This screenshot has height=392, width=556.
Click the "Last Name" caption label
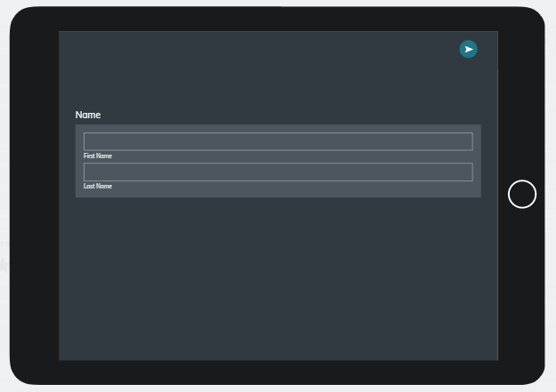[98, 187]
